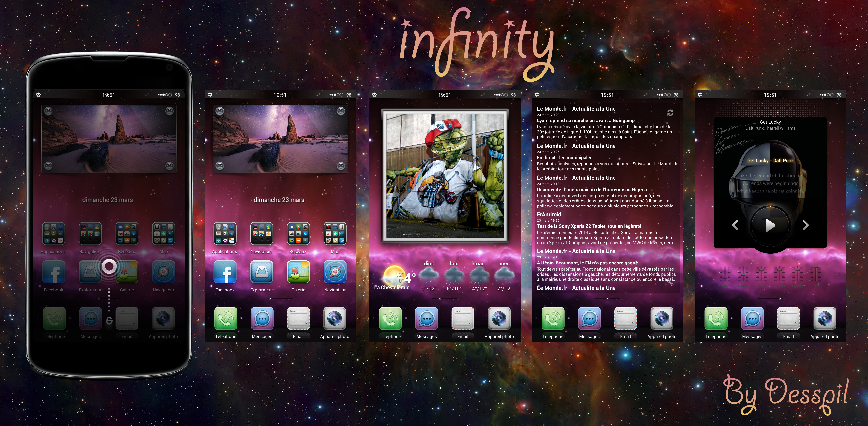868x426 pixels.
Task: Skip to next track in music widget
Action: [806, 225]
